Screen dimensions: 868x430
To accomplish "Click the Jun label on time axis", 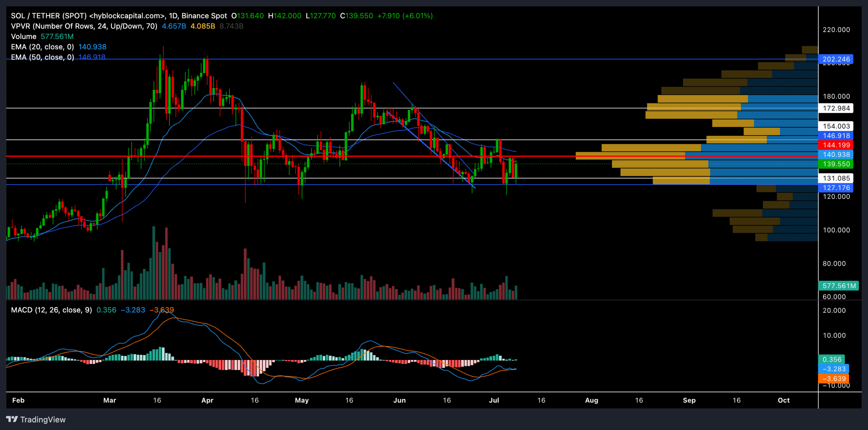I will click(399, 400).
